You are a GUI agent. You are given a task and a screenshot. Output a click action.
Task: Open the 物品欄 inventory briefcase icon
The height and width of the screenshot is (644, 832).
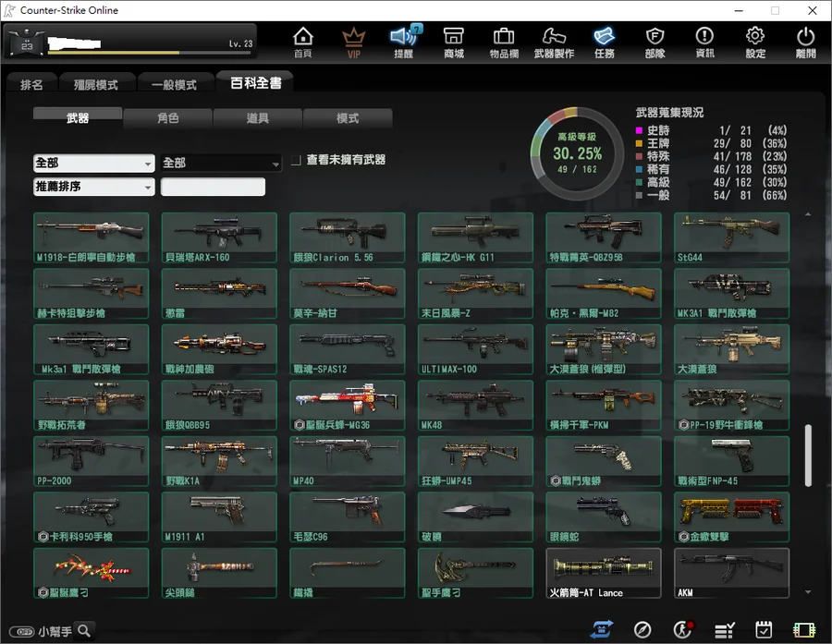click(504, 42)
